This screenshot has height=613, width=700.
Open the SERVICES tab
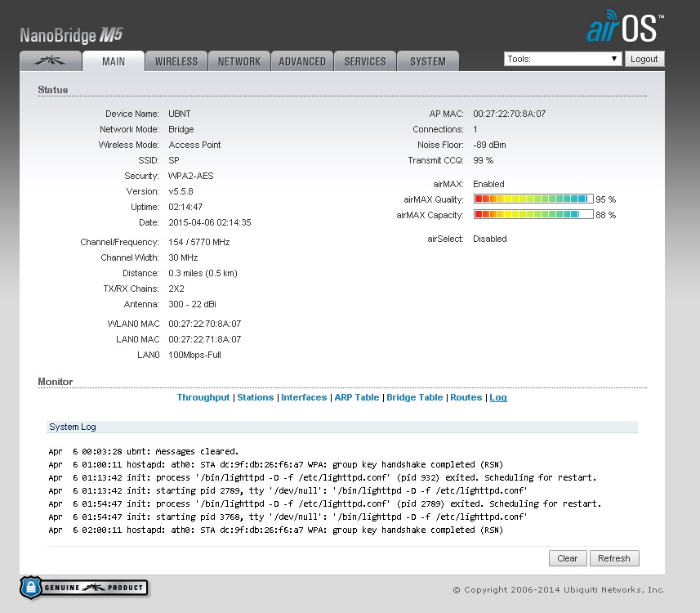[365, 61]
